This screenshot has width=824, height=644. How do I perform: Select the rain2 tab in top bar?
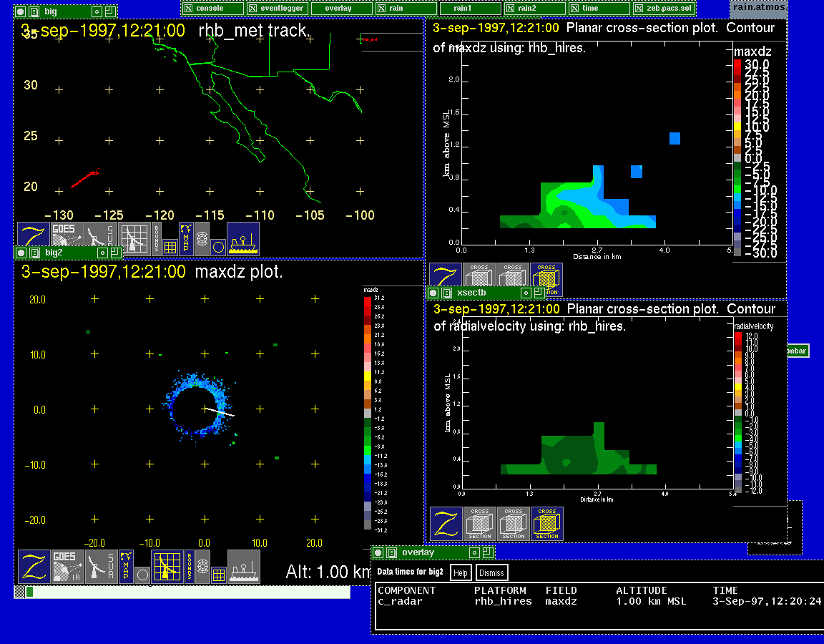coord(534,8)
